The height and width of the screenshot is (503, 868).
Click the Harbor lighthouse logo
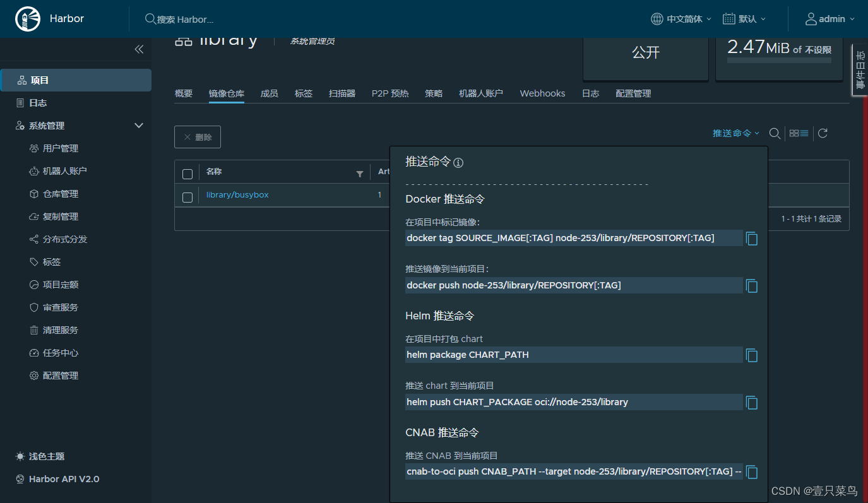coord(28,19)
